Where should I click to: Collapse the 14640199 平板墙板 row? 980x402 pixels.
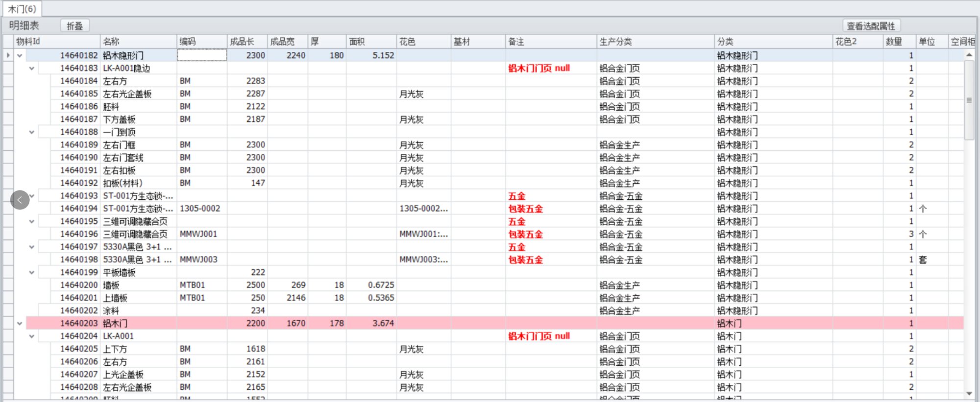[32, 272]
